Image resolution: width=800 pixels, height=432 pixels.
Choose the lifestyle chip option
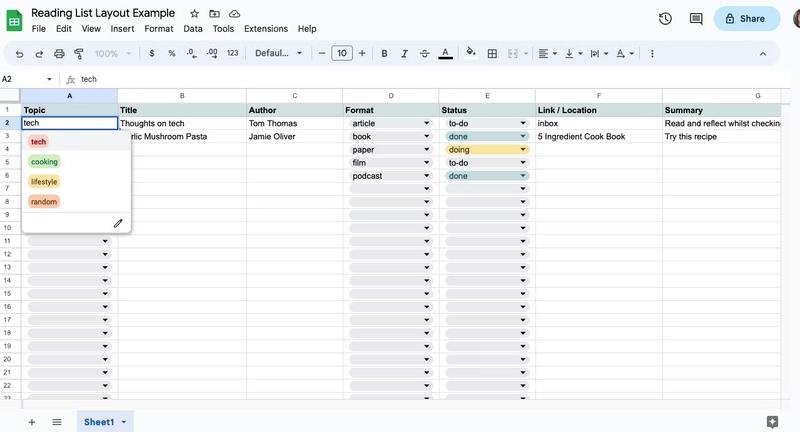[44, 182]
